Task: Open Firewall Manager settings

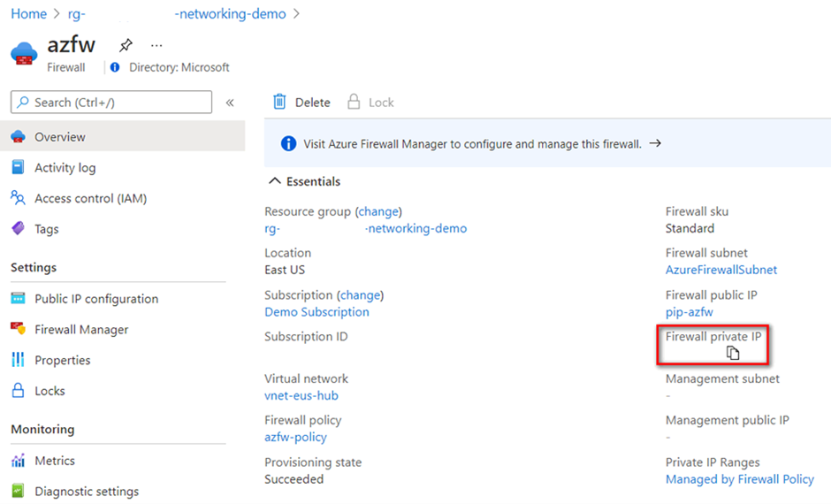Action: [81, 330]
